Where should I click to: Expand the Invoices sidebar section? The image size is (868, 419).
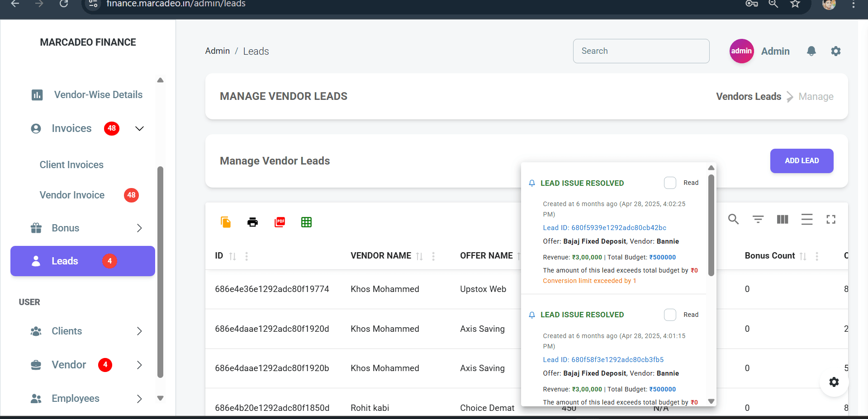[x=139, y=128]
